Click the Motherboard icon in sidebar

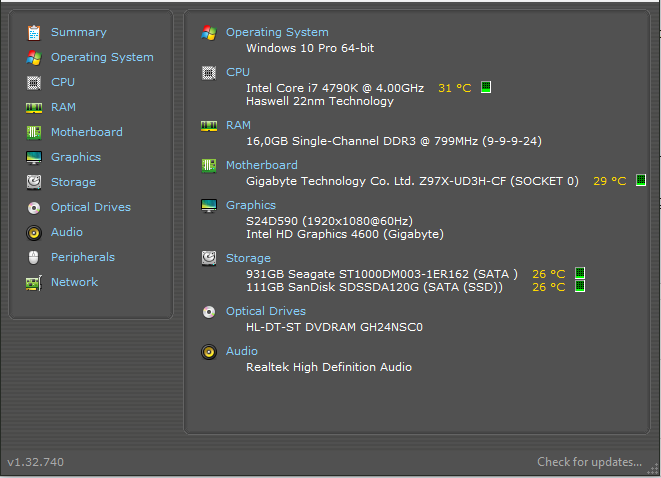click(34, 133)
